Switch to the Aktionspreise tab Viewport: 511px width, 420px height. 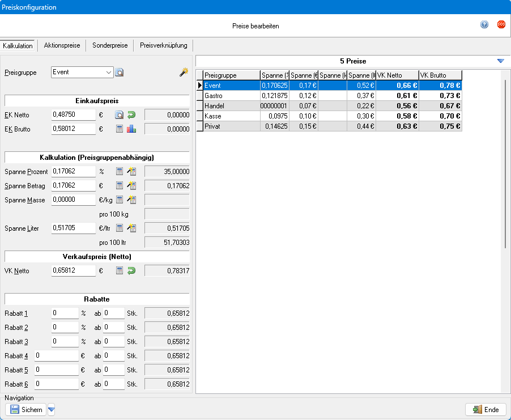(x=62, y=45)
